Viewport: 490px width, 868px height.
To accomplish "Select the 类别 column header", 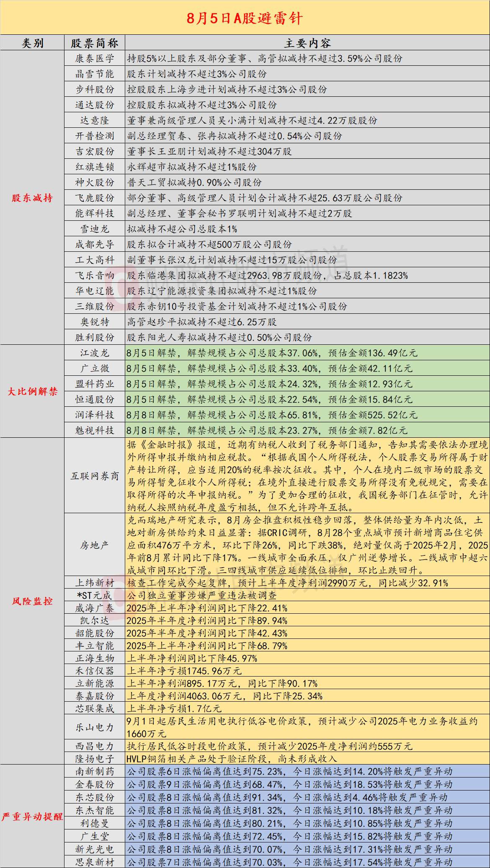I will (32, 43).
